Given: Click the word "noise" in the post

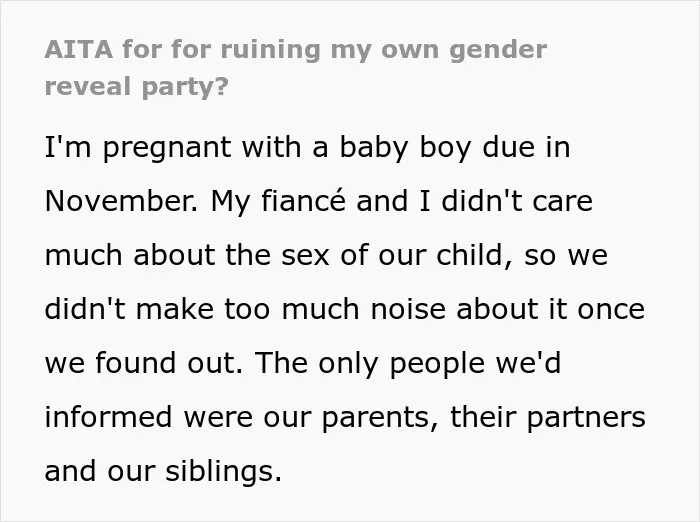Looking at the screenshot, I should pos(408,309).
